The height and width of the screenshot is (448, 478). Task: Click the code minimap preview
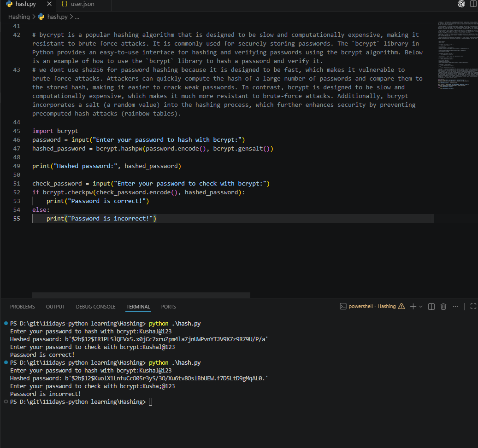[x=457, y=55]
